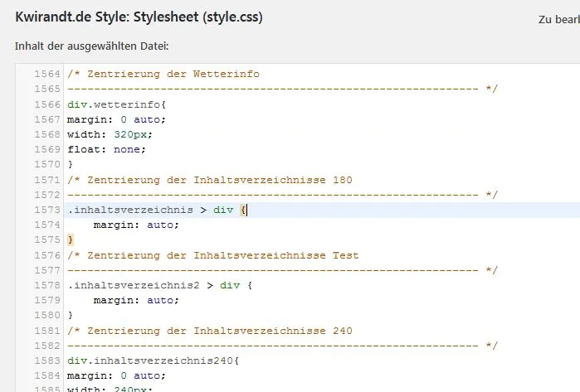This screenshot has width=580, height=392.
Task: Click comment 'Zentrierung der Inhaltsverzeichnisse Test'
Action: (x=223, y=255)
